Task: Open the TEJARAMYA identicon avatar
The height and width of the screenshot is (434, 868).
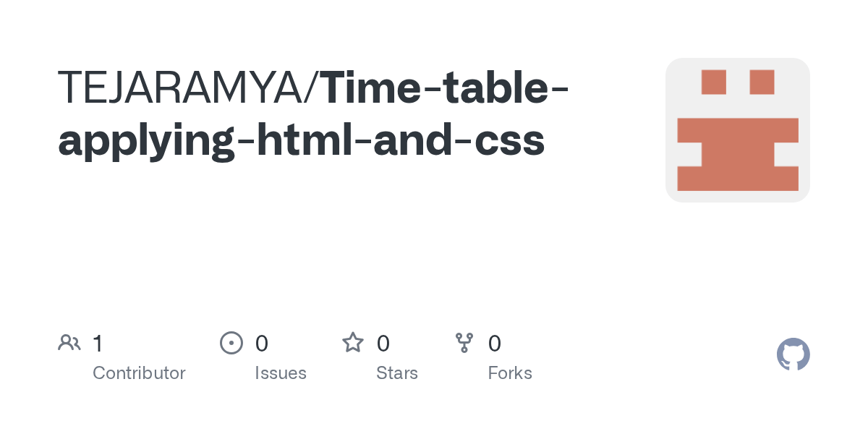Action: 737,130
